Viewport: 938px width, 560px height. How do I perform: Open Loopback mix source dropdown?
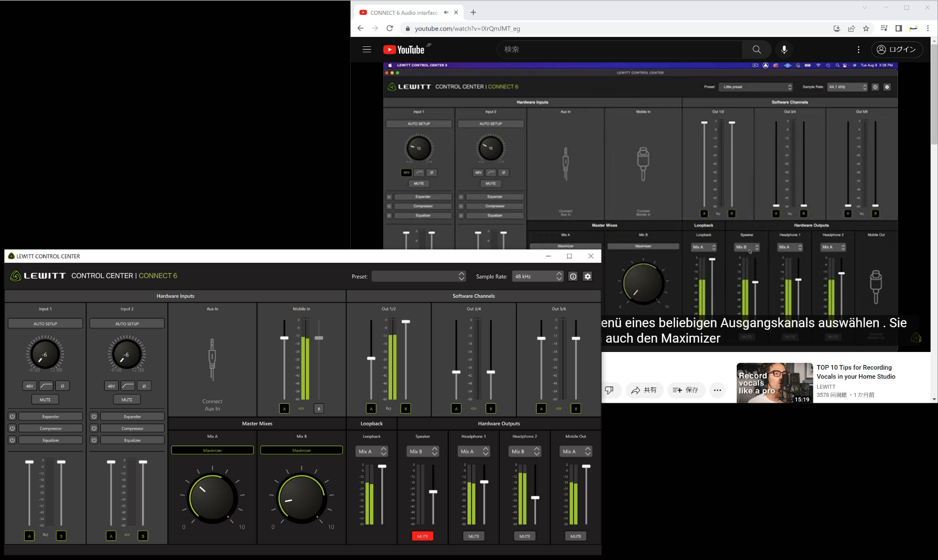(x=372, y=452)
